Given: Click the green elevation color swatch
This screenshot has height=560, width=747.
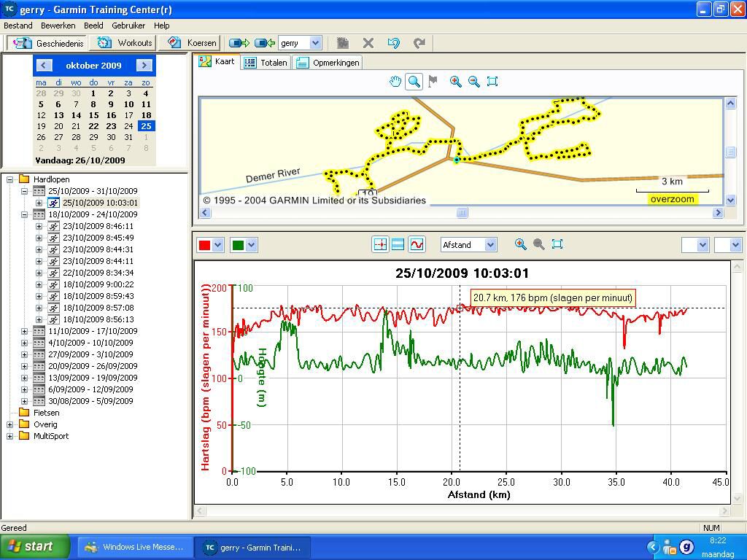Looking at the screenshot, I should [238, 245].
